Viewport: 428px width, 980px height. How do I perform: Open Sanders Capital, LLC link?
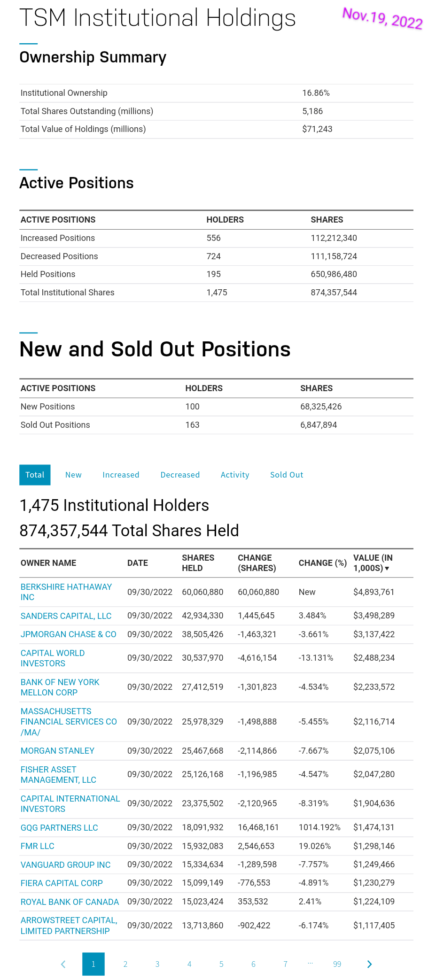(66, 616)
